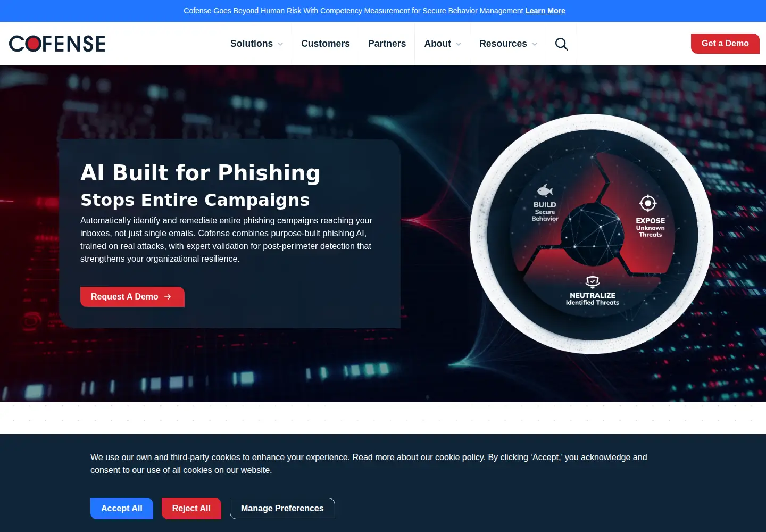Open the Solutions menu

tap(252, 44)
